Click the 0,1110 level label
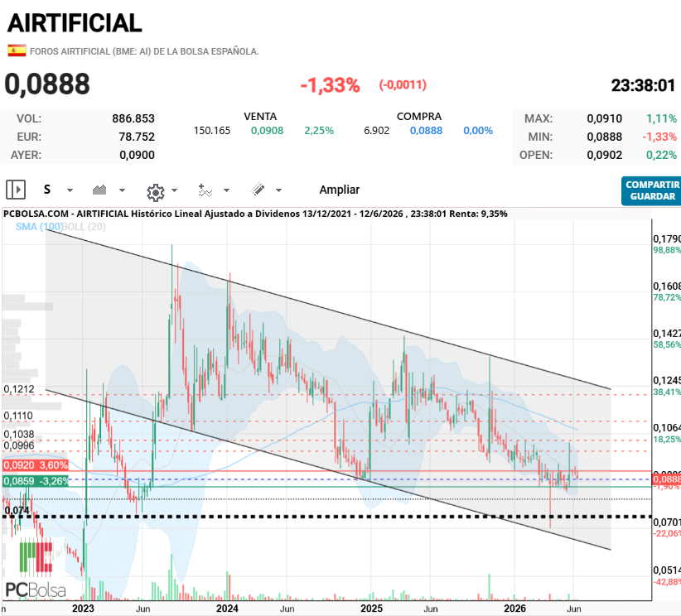Viewport: 681px width, 616px height. 17,416
